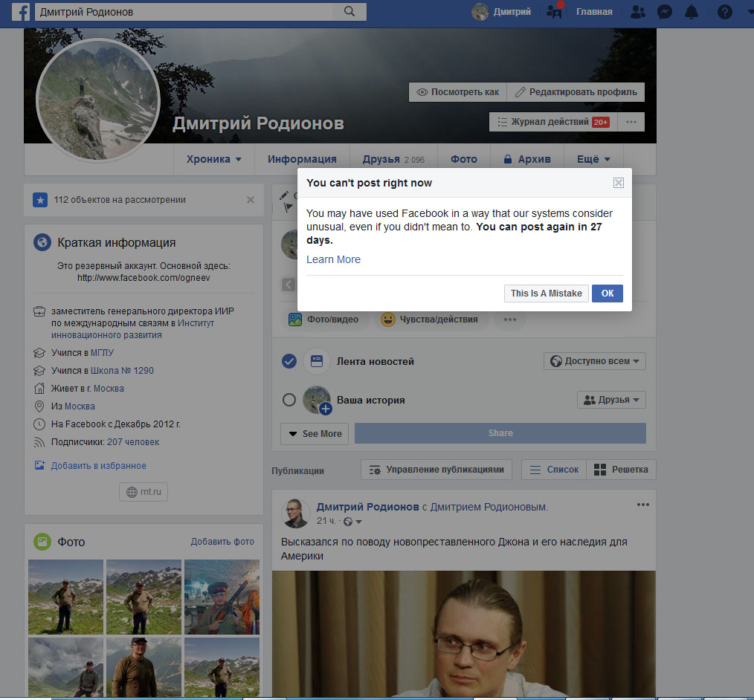Click Управление публикациями button

pos(436,470)
